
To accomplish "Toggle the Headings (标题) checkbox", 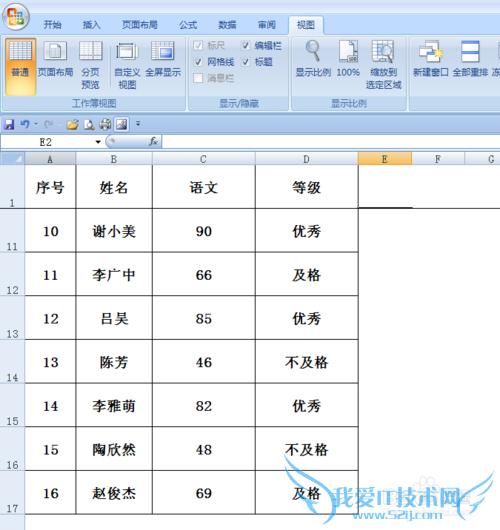I will [x=245, y=62].
